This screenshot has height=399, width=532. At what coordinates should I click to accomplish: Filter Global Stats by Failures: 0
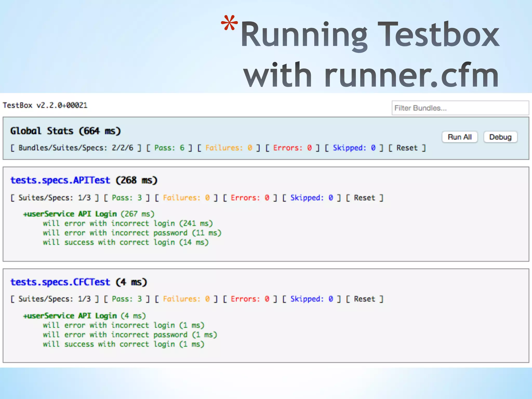(229, 148)
